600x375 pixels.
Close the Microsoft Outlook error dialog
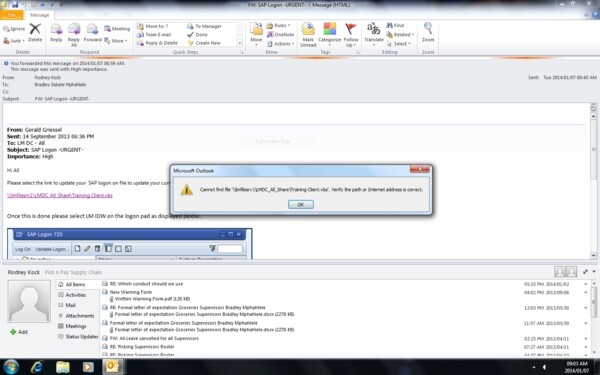coord(419,169)
